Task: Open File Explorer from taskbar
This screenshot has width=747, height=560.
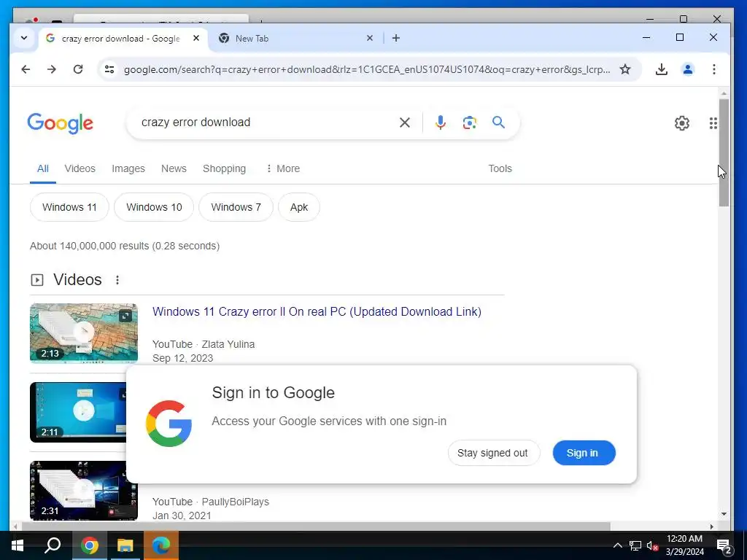Action: click(125, 545)
